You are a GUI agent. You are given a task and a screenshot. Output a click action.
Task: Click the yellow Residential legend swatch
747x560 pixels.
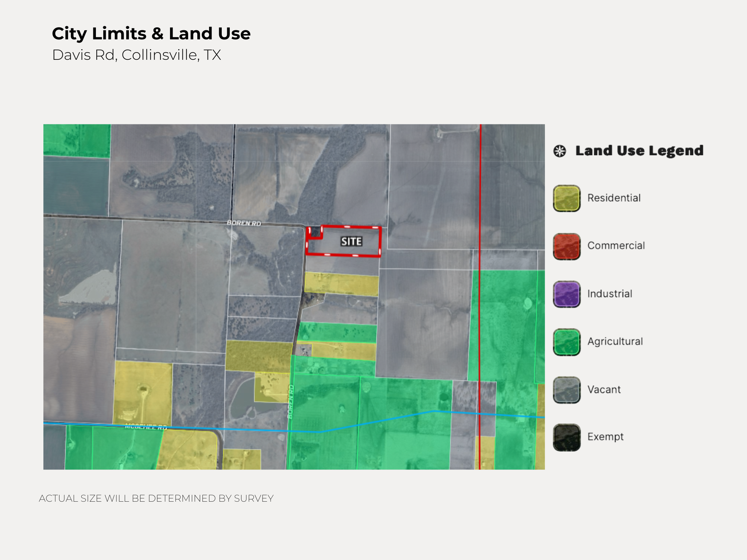click(x=566, y=198)
